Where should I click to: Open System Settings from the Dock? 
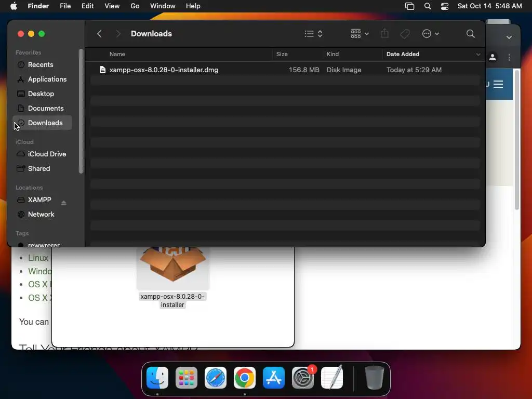pos(303,378)
